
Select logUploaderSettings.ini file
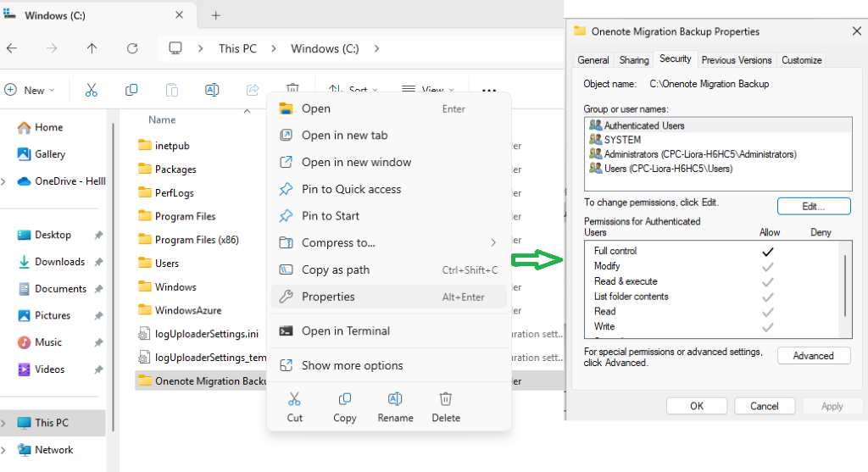click(198, 334)
